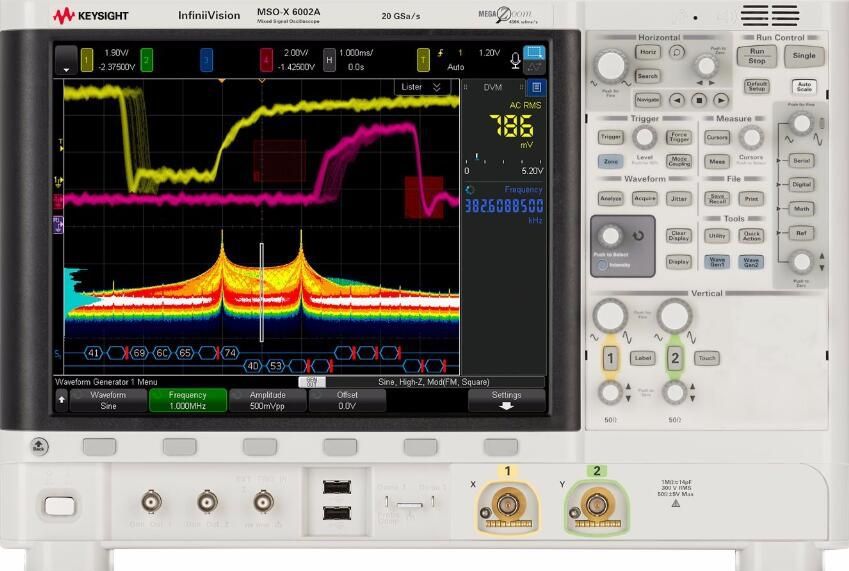This screenshot has height=571, width=849.
Task: Click the front panel power button
Action: pyautogui.click(x=60, y=507)
